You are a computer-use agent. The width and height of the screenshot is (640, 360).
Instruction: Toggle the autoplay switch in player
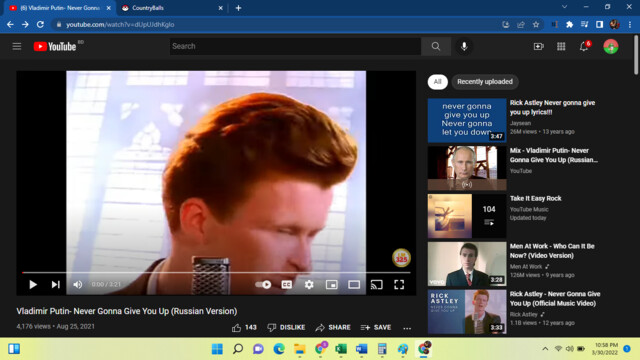point(263,284)
